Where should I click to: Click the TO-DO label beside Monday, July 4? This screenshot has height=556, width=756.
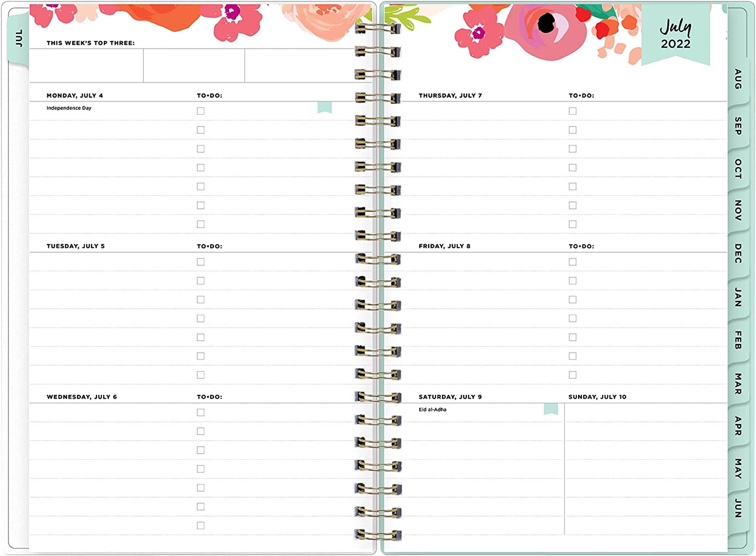pos(209,95)
